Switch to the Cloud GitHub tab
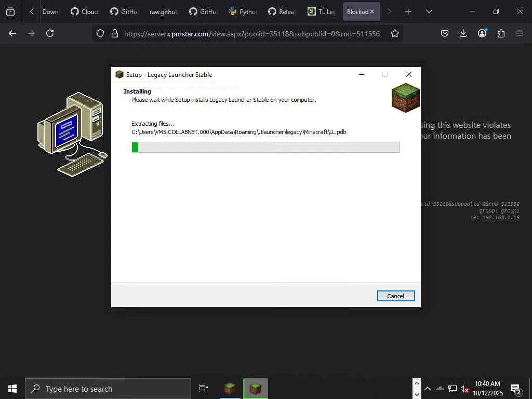Image resolution: width=532 pixels, height=399 pixels. pyautogui.click(x=84, y=12)
